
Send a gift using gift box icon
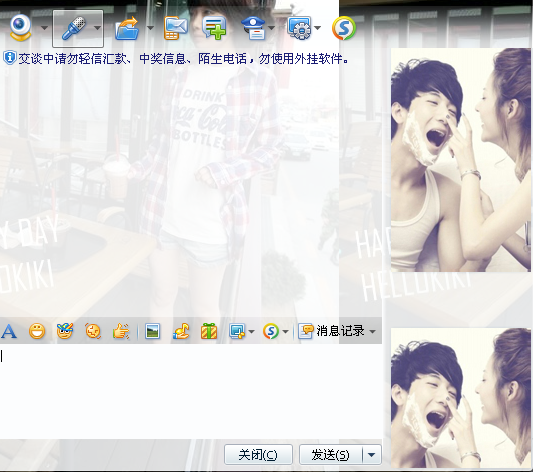click(209, 331)
